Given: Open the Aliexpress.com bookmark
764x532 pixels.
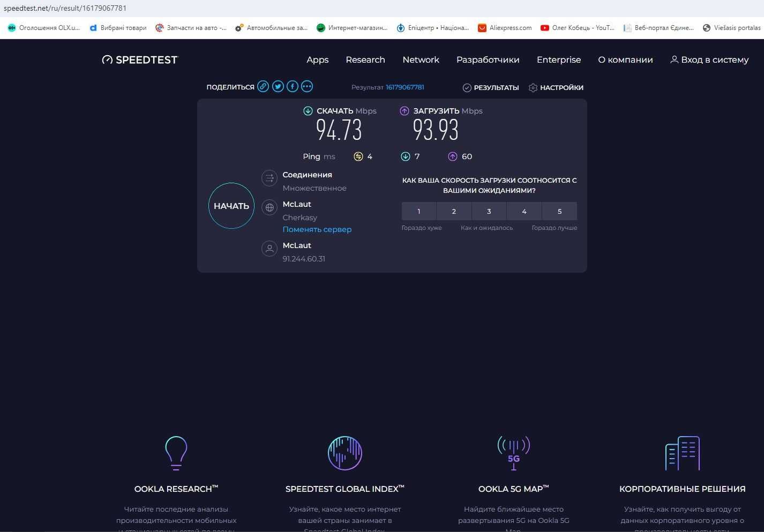Looking at the screenshot, I should (505, 28).
